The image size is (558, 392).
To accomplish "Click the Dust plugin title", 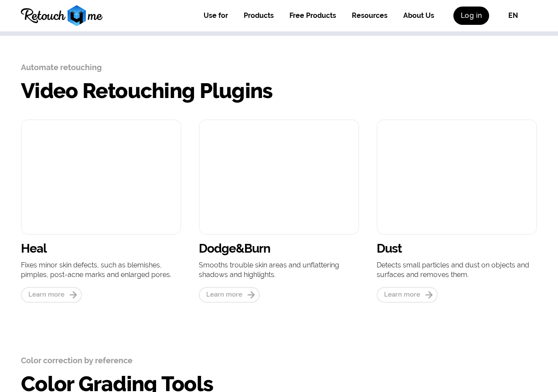I will pyautogui.click(x=389, y=248).
